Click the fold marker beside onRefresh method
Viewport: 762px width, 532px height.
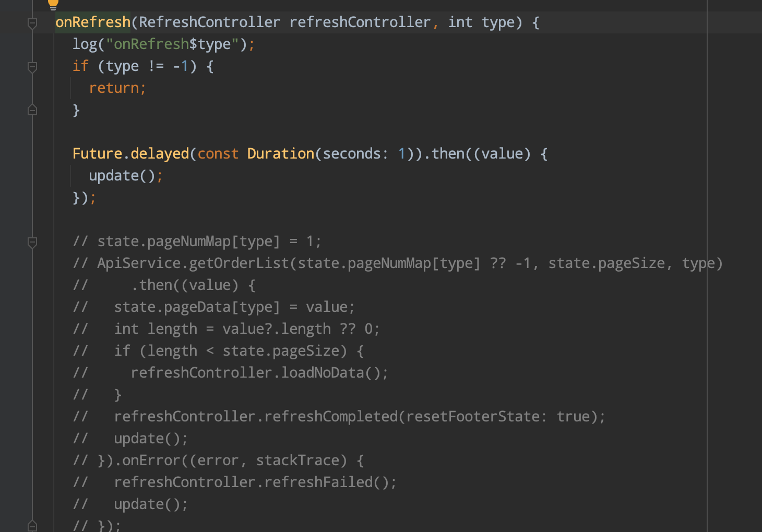(32, 23)
